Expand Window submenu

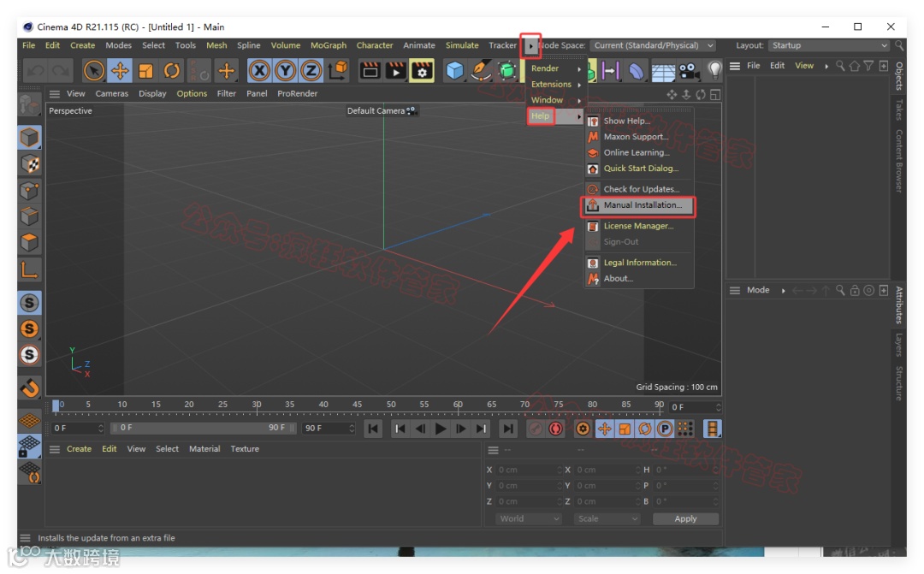point(555,100)
